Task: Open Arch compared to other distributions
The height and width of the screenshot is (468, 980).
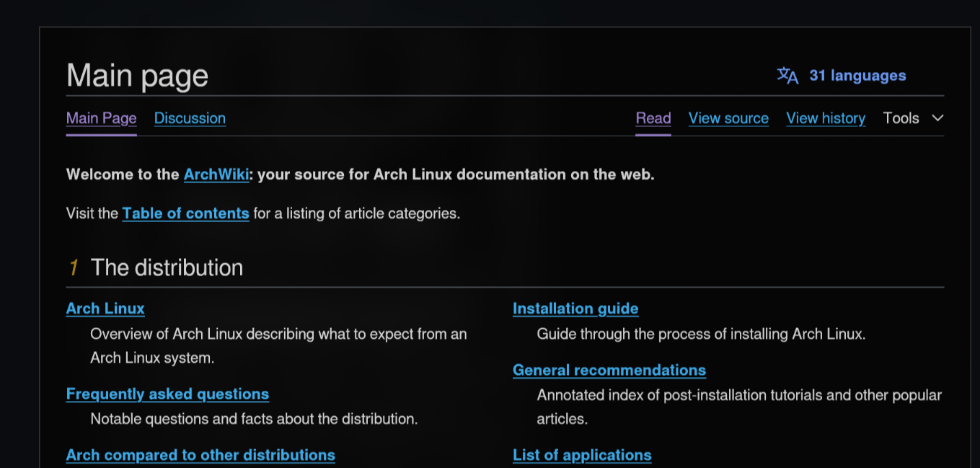Action: [200, 455]
